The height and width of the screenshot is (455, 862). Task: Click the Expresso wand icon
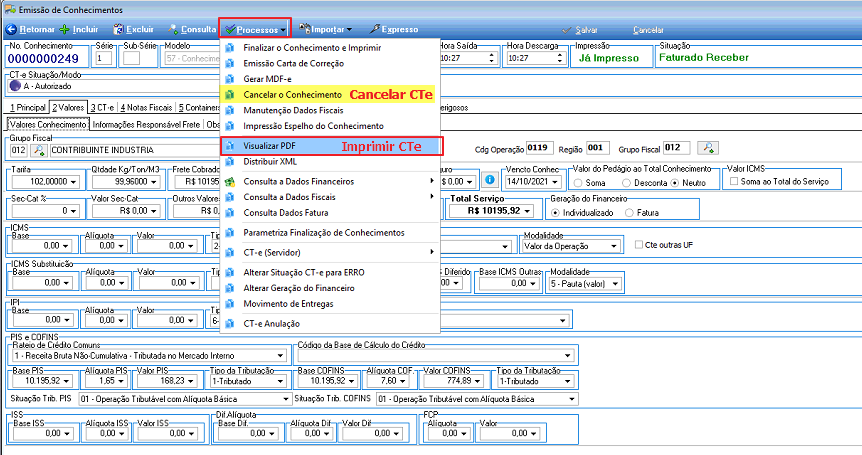click(375, 29)
